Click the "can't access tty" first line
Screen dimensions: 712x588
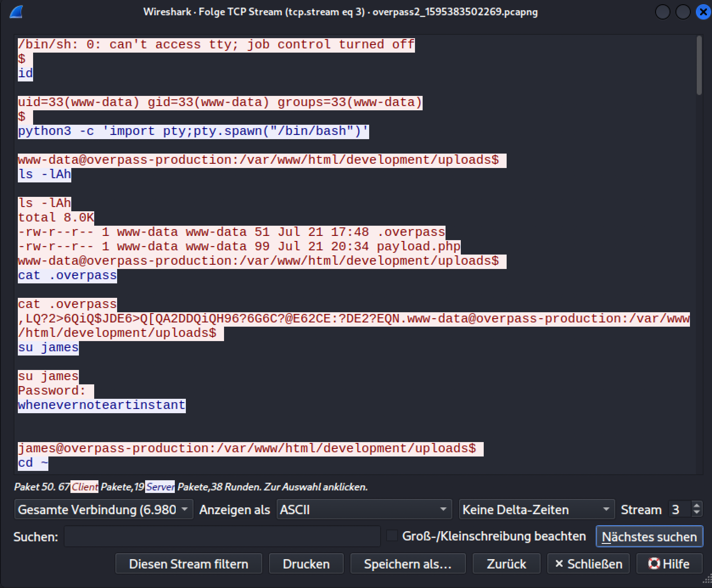(216, 45)
